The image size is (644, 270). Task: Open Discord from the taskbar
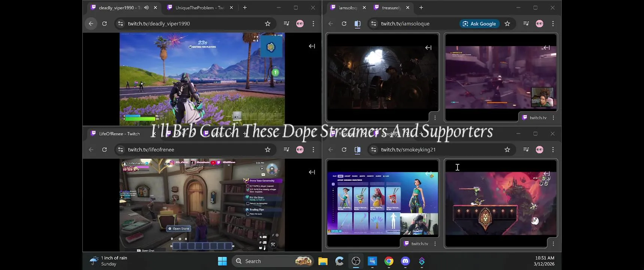click(x=405, y=261)
